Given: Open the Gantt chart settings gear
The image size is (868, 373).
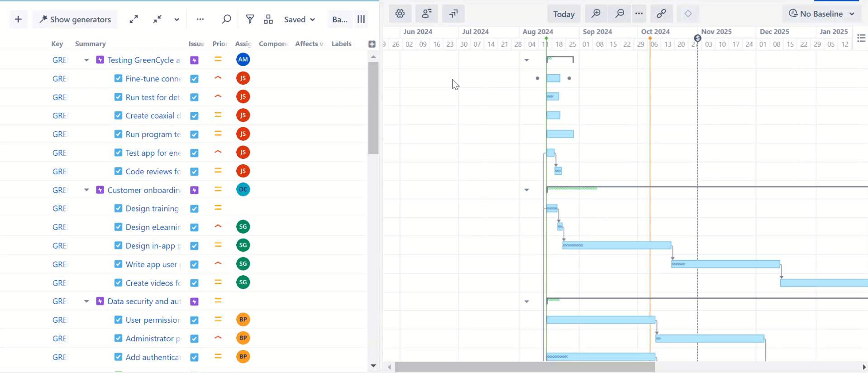Looking at the screenshot, I should point(400,14).
